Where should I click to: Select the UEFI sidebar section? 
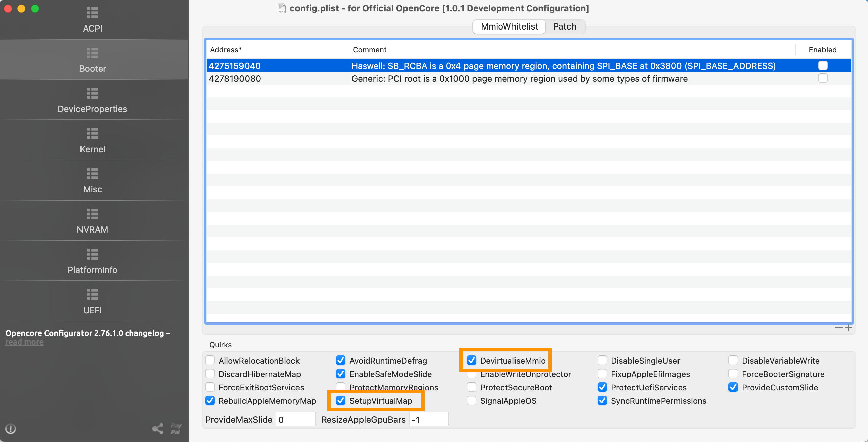point(92,301)
